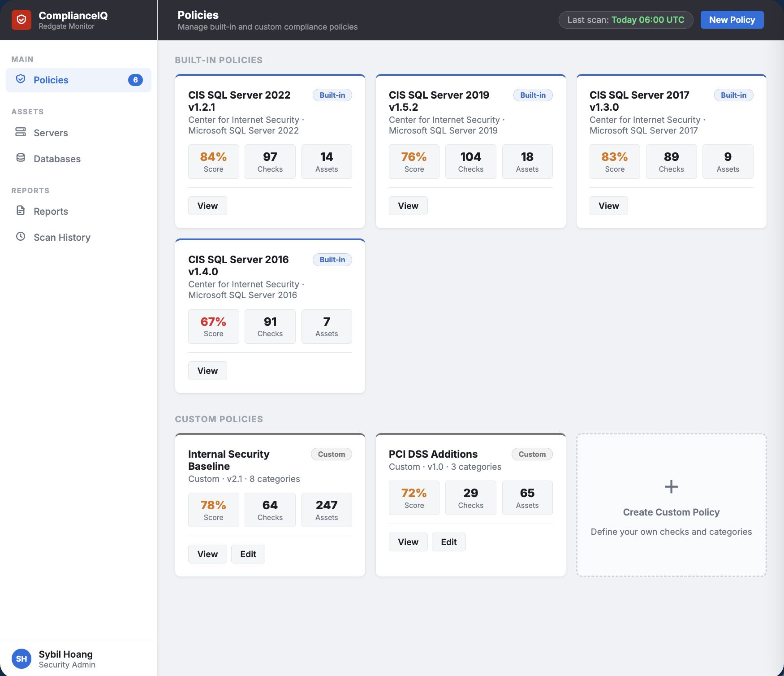This screenshot has width=784, height=676.
Task: View the CIS SQL Server 2022 policy
Action: [x=207, y=205]
